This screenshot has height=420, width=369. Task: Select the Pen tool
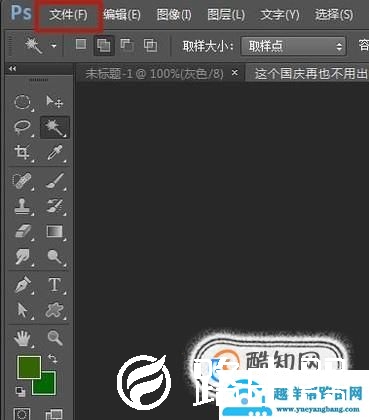(x=23, y=285)
